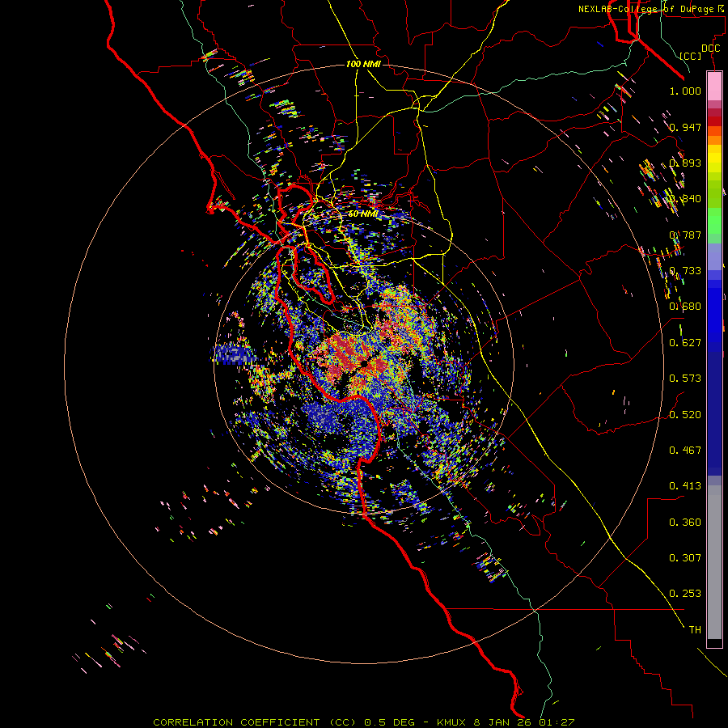Pick the orange color bar segment

714,140
